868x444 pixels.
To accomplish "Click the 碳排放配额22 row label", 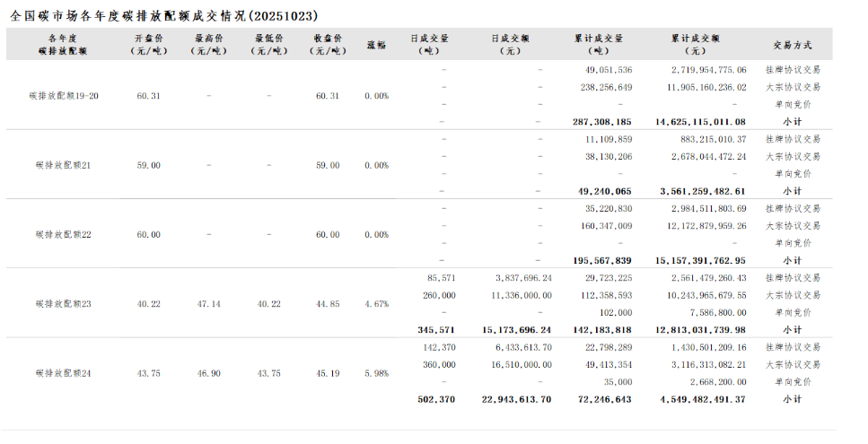I will (64, 234).
